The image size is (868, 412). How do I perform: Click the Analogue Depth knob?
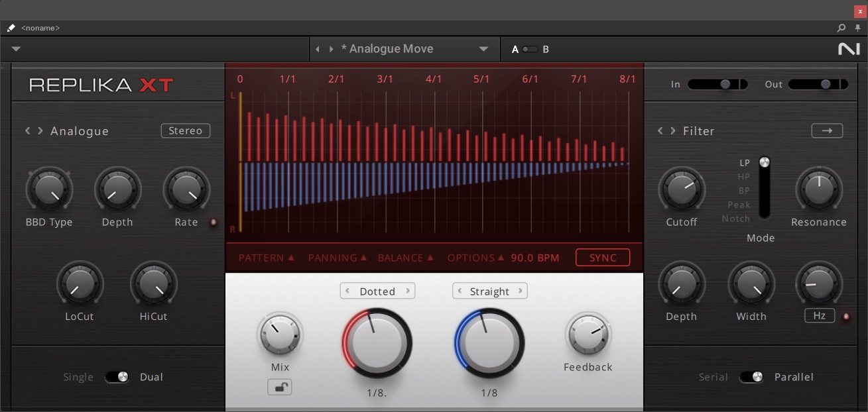(117, 189)
